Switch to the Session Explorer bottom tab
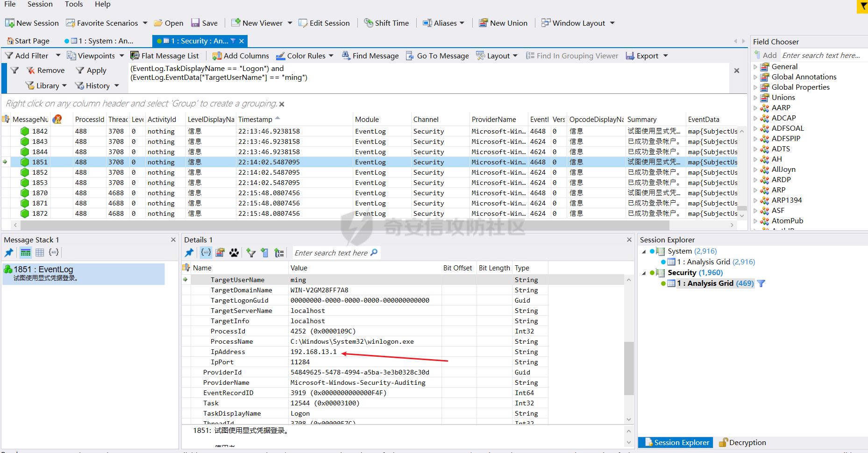The width and height of the screenshot is (868, 453). [x=676, y=442]
